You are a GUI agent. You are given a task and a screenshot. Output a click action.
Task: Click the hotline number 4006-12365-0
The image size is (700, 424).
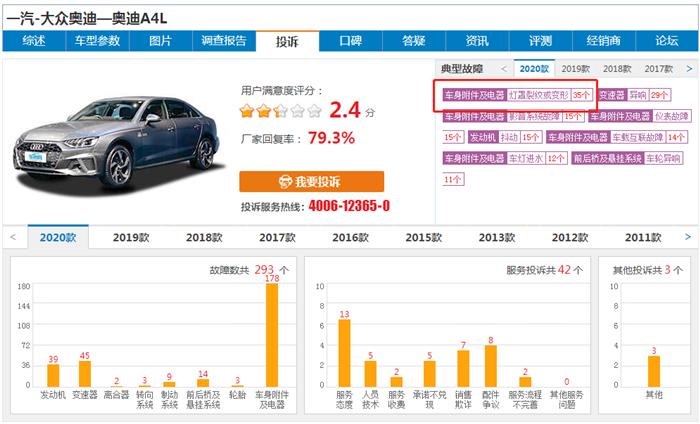tap(349, 206)
